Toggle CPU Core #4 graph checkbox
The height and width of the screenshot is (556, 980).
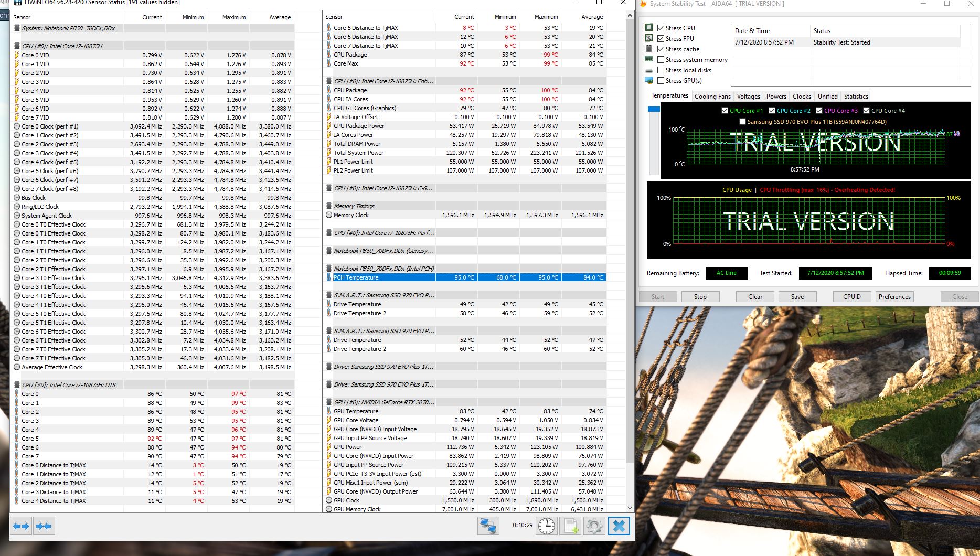(866, 111)
